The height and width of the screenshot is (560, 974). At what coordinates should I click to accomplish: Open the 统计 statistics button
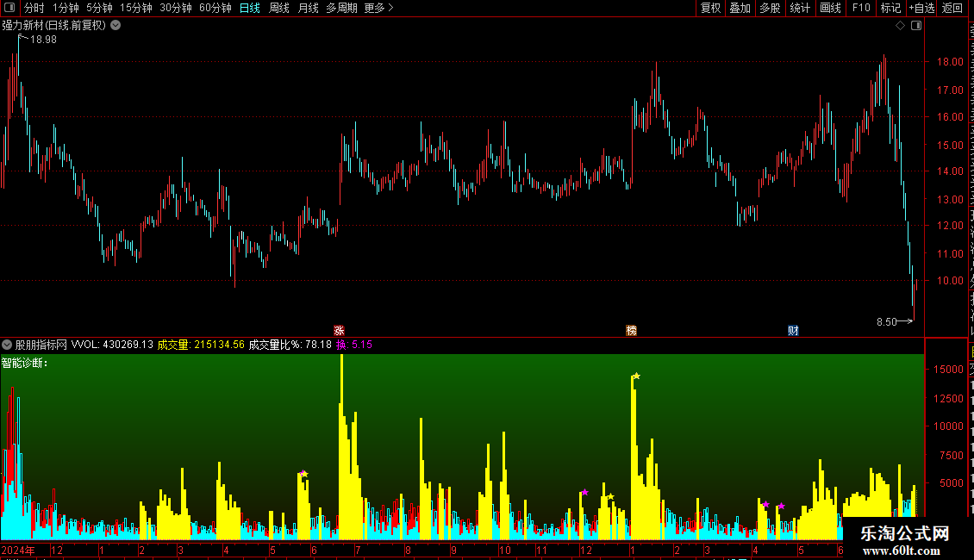800,8
